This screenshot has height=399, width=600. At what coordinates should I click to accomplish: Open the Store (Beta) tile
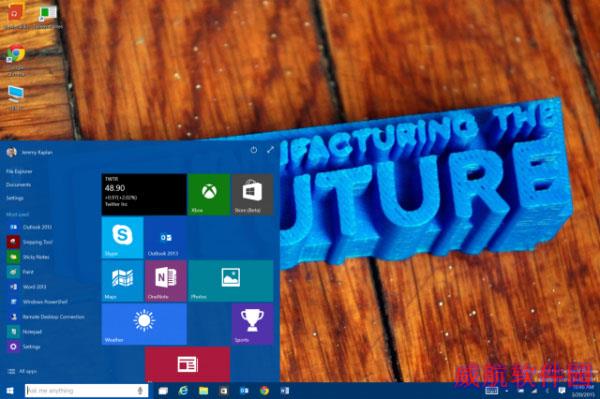coord(253,194)
